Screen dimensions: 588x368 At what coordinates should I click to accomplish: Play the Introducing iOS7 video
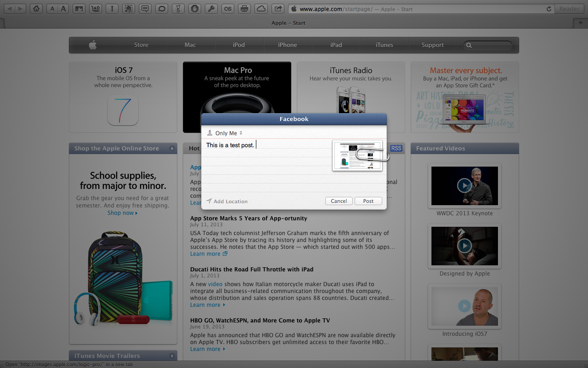[x=465, y=306]
